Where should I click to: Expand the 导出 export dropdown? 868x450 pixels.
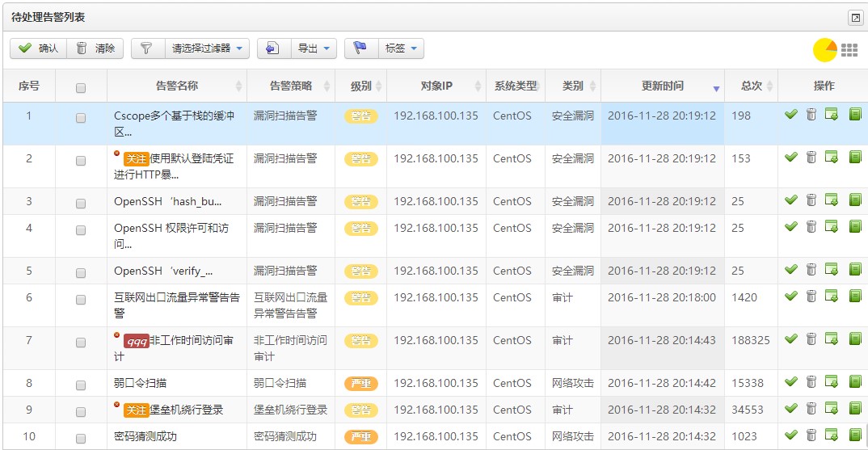point(315,48)
